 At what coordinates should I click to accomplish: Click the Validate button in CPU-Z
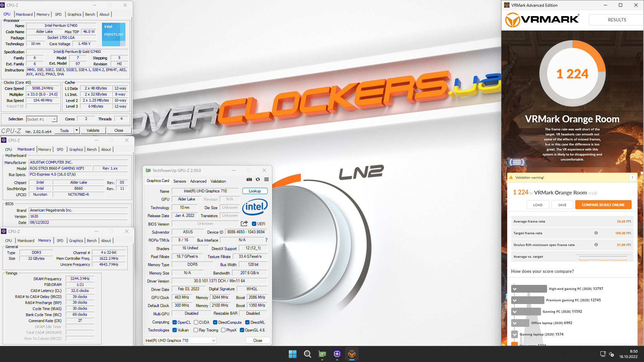tap(93, 130)
